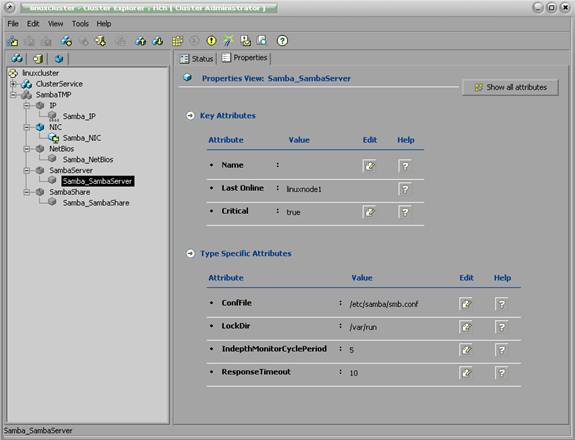Launch the Configuration Wizard wand icon
The height and width of the screenshot is (440, 575).
pos(228,41)
